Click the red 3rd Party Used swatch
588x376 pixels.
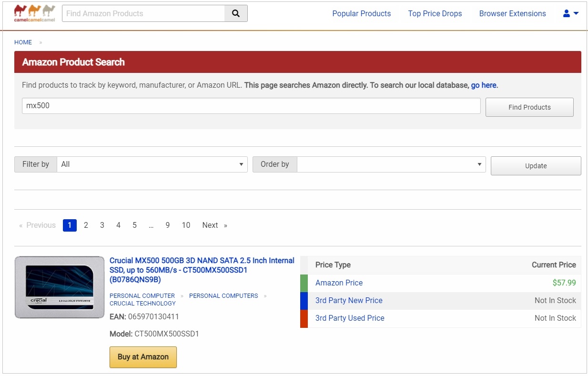[304, 319]
